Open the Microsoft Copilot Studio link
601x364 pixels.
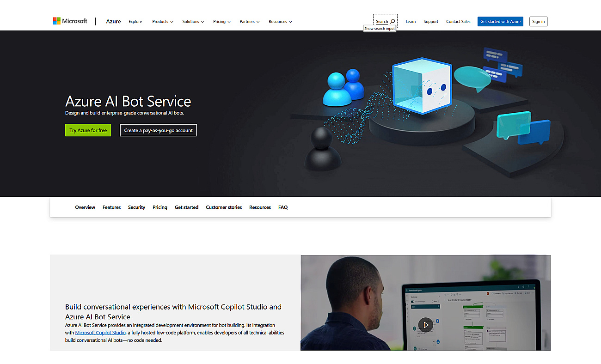(100, 333)
